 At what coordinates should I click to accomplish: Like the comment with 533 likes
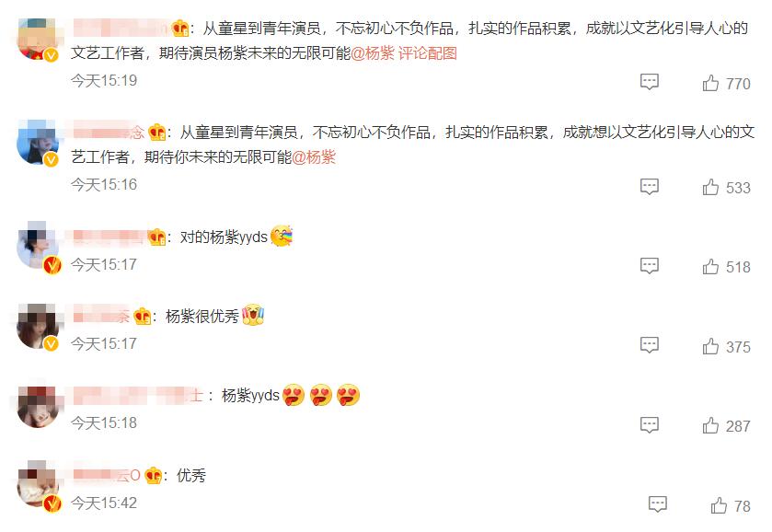710,187
